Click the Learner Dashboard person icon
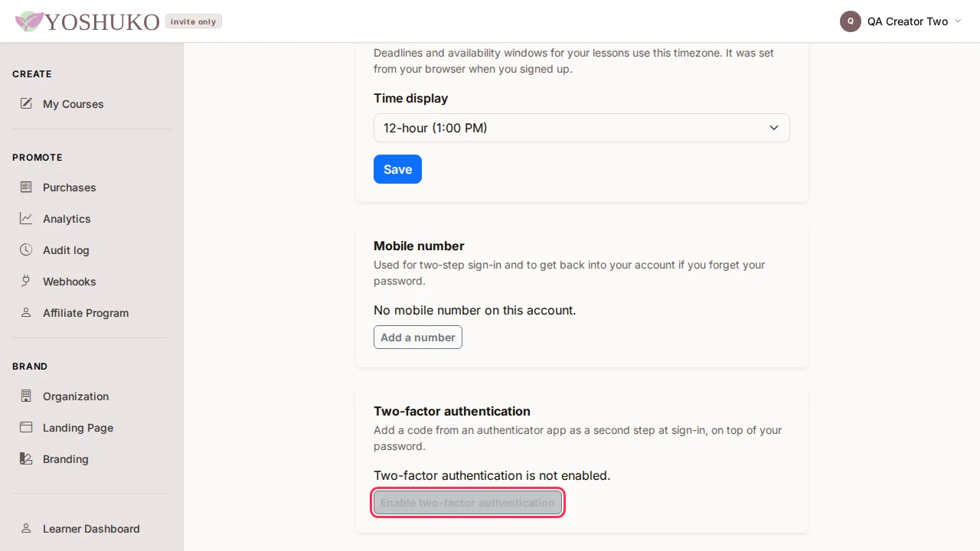 coord(26,528)
